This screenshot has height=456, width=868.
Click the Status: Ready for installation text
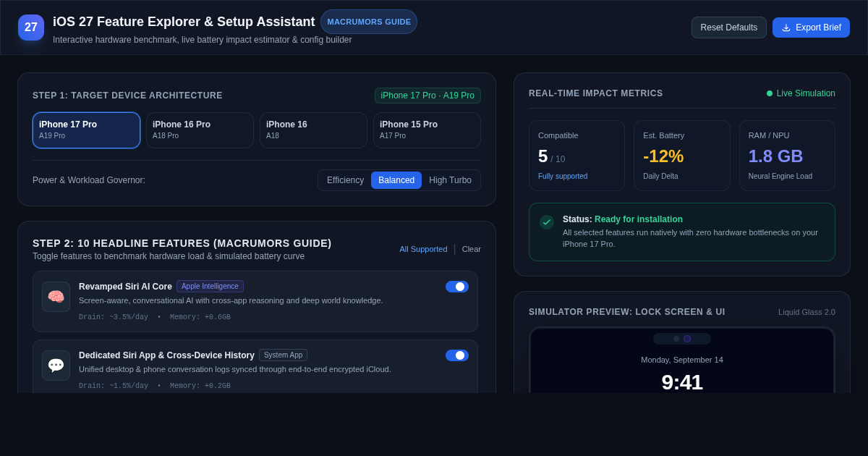pos(623,219)
